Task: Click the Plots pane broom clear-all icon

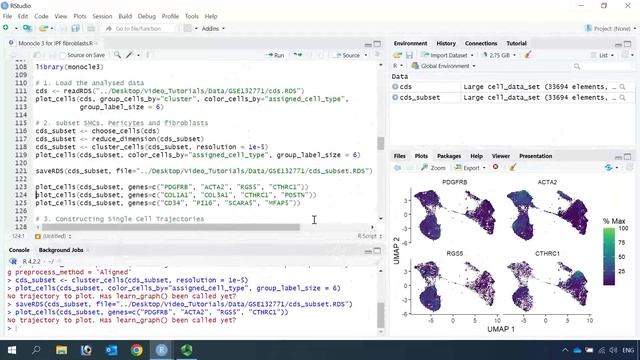Action: (513, 167)
